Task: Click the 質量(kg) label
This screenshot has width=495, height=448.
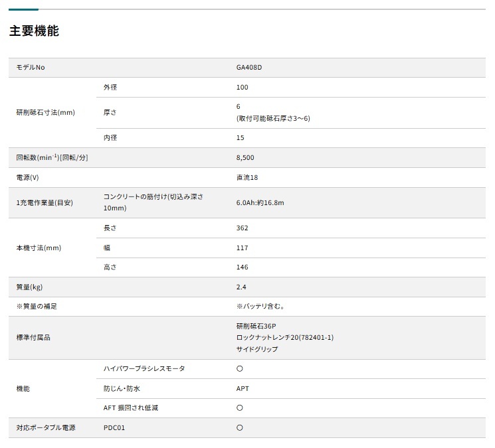Action: (29, 287)
